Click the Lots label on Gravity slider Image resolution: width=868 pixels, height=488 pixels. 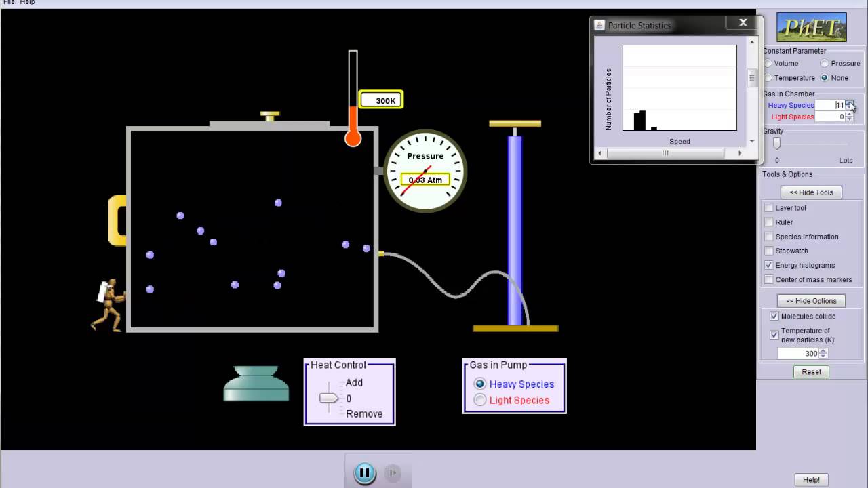(846, 161)
